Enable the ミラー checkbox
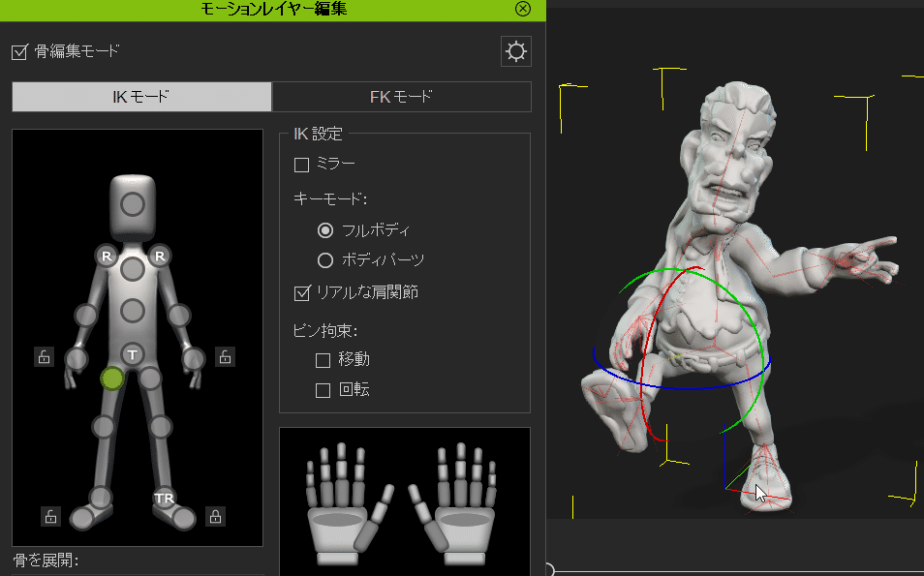924x576 pixels. click(301, 165)
